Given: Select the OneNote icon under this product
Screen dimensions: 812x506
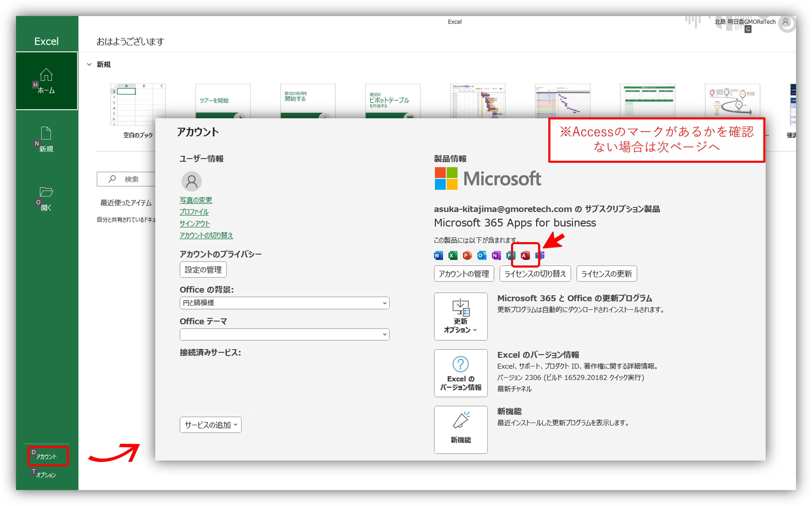Looking at the screenshot, I should 496,255.
